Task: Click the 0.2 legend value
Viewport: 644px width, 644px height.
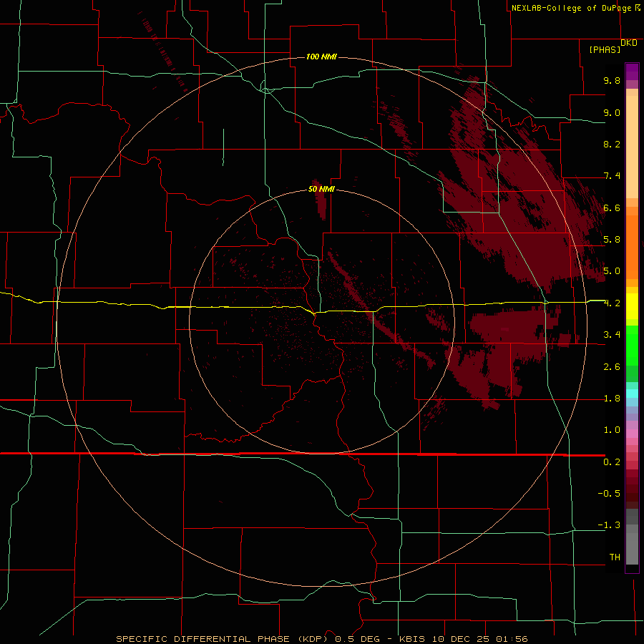Action: [x=612, y=462]
